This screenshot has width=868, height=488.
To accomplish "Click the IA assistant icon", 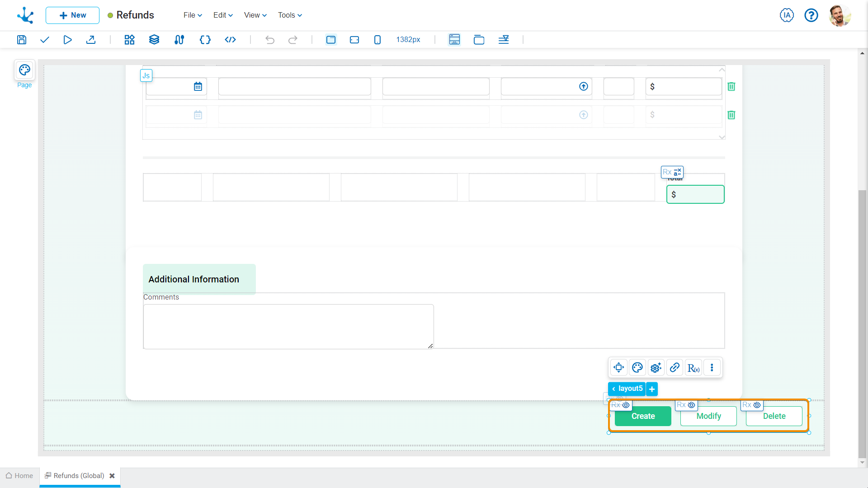I will tap(787, 15).
